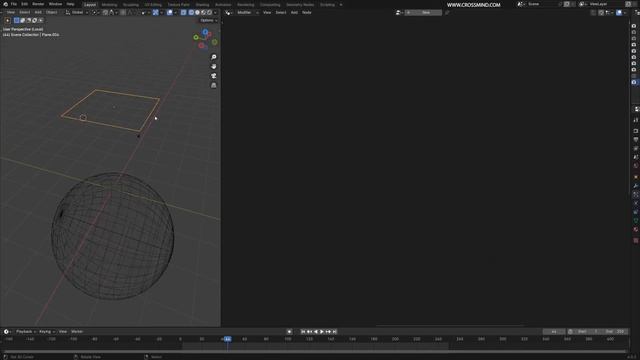Switch to the Geometry Nodes workspace tab

tap(300, 5)
